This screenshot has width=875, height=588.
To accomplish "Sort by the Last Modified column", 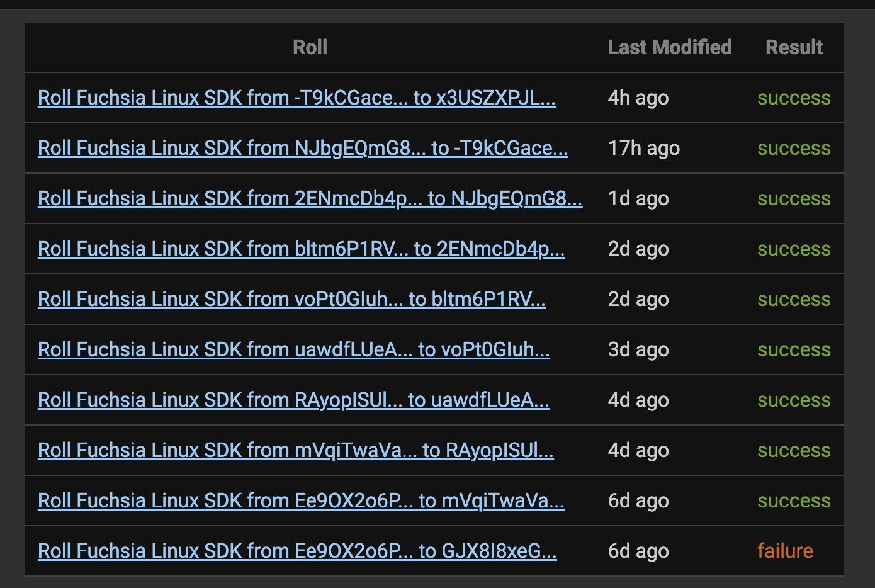I will (x=670, y=47).
